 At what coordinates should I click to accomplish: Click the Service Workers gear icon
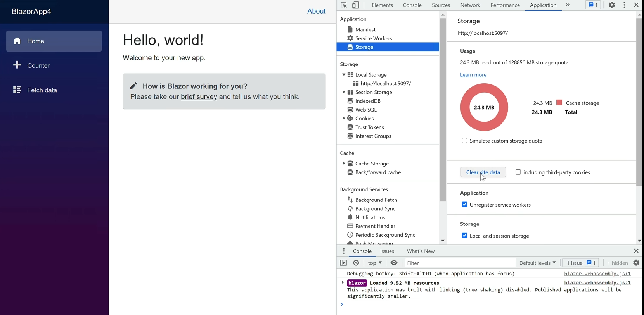[350, 38]
